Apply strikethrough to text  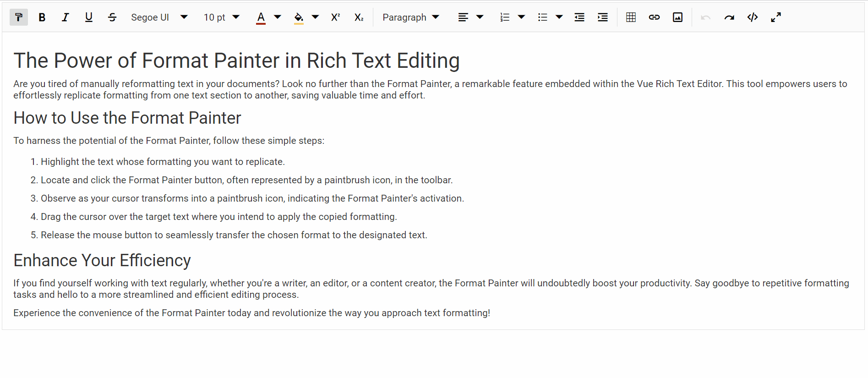pyautogui.click(x=112, y=17)
